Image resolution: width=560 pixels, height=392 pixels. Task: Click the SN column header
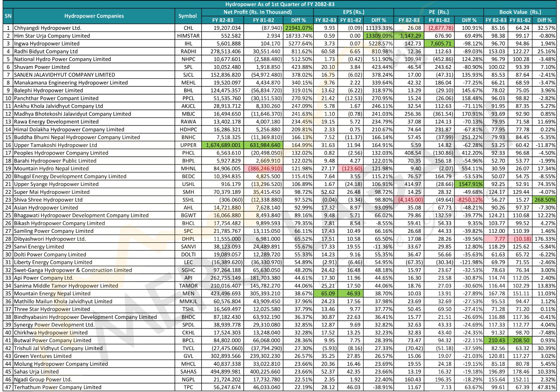[7, 16]
